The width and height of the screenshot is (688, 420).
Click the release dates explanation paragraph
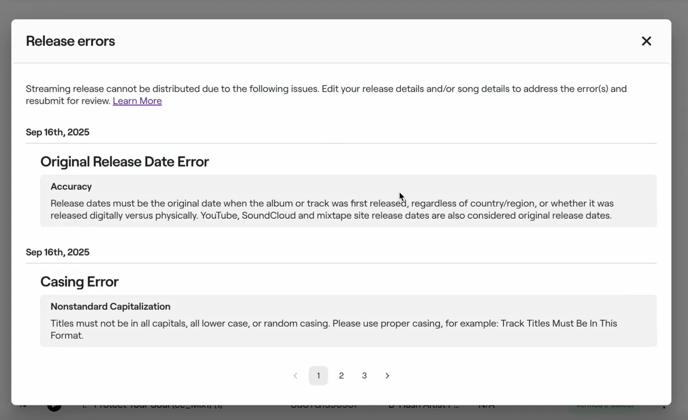pos(331,209)
